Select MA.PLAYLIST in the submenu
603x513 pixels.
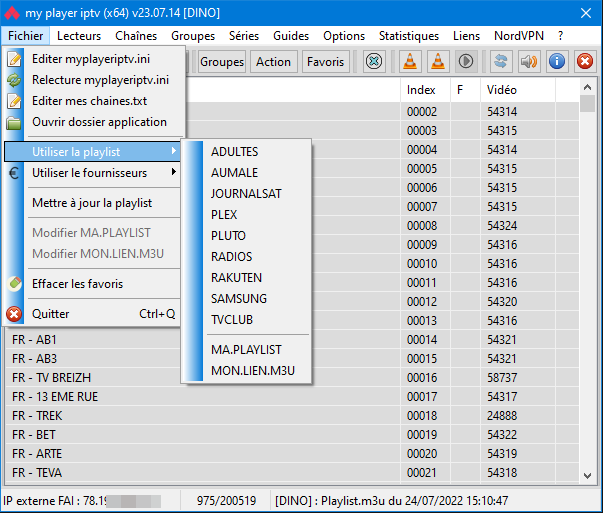pos(246,350)
